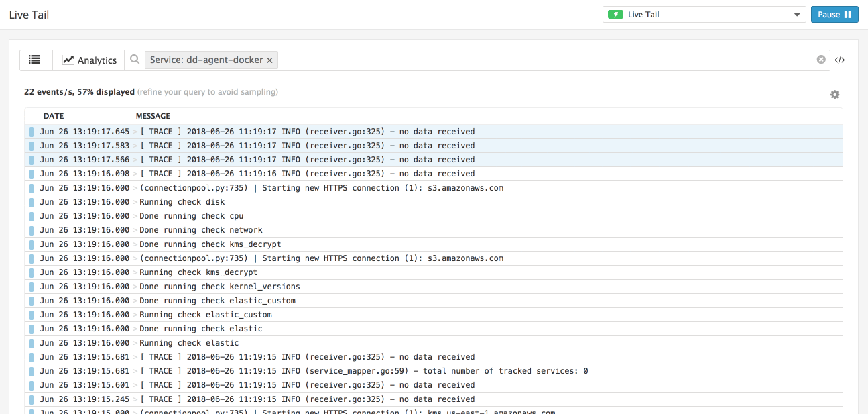Image resolution: width=868 pixels, height=414 pixels.
Task: Open log entry at 13:19:15.245
Action: pyautogui.click(x=434, y=399)
